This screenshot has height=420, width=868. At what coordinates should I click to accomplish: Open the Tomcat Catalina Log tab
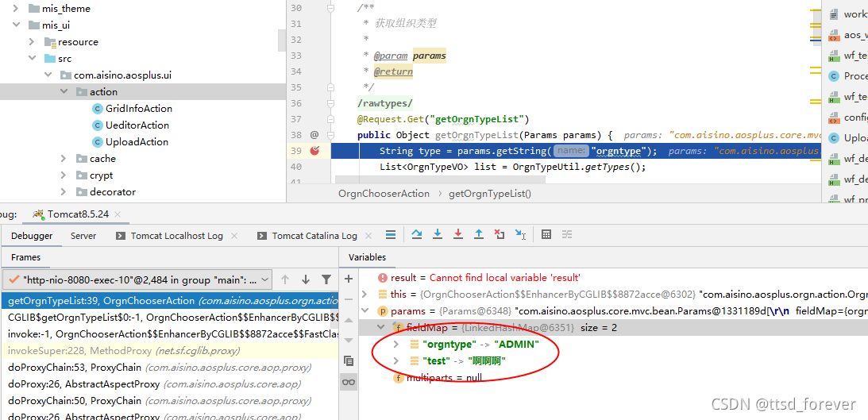[x=307, y=236]
